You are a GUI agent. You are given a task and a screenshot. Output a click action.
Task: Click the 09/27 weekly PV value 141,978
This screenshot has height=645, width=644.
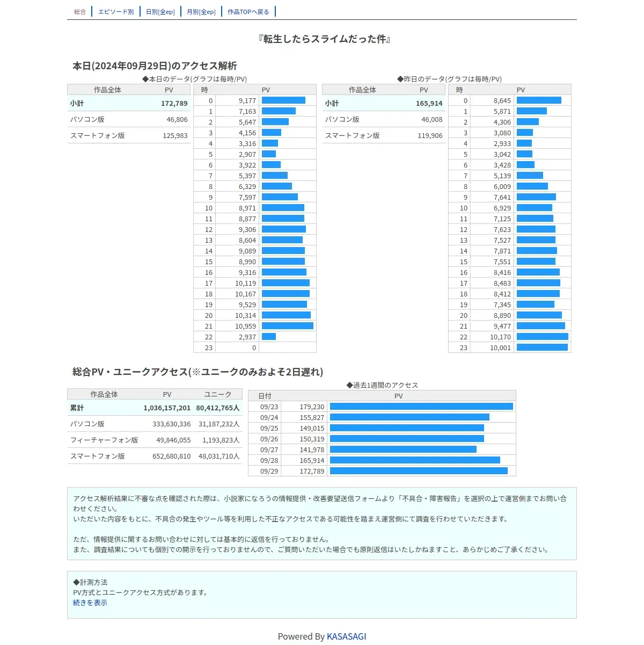pos(312,450)
